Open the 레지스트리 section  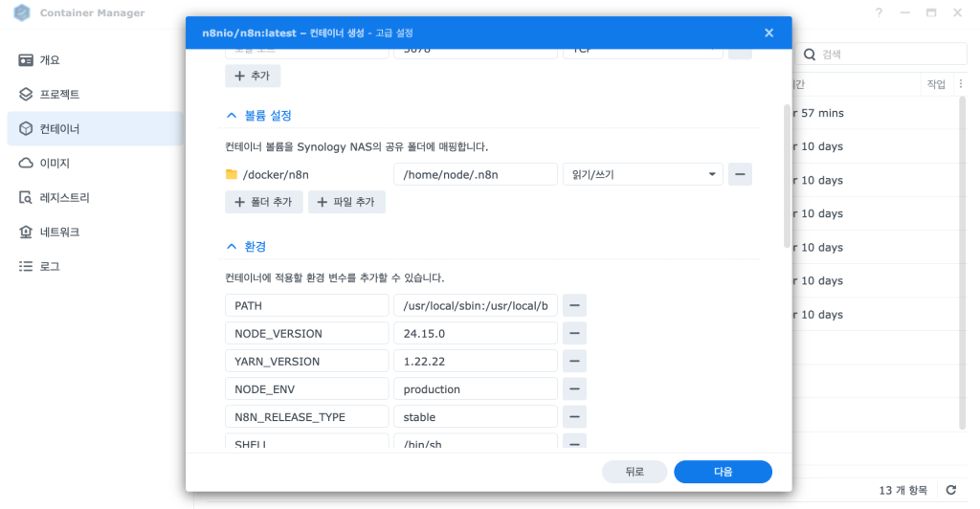[x=95, y=197]
